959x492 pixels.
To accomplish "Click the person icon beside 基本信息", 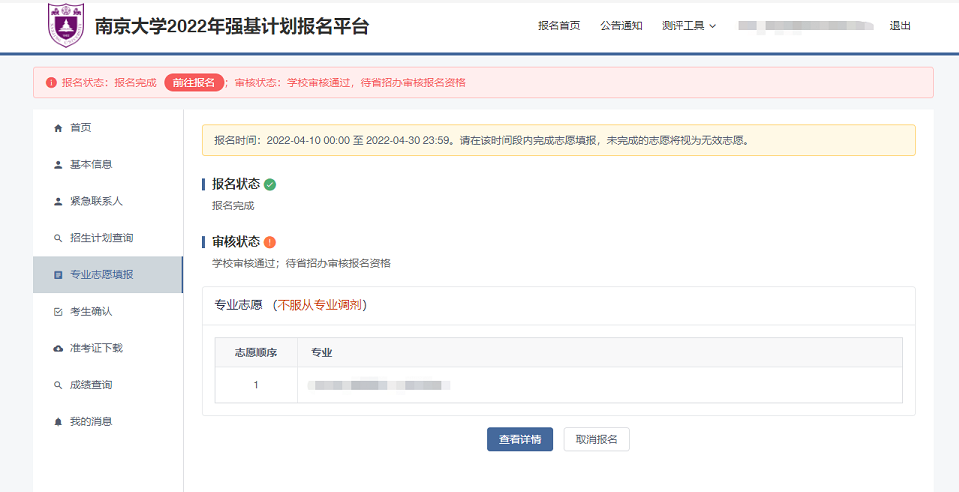I will tap(58, 165).
